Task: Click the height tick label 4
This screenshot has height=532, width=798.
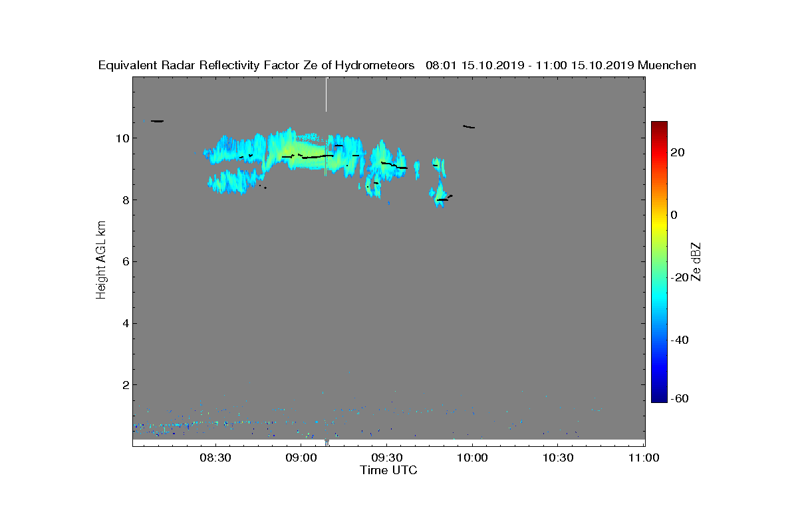Action: [125, 323]
